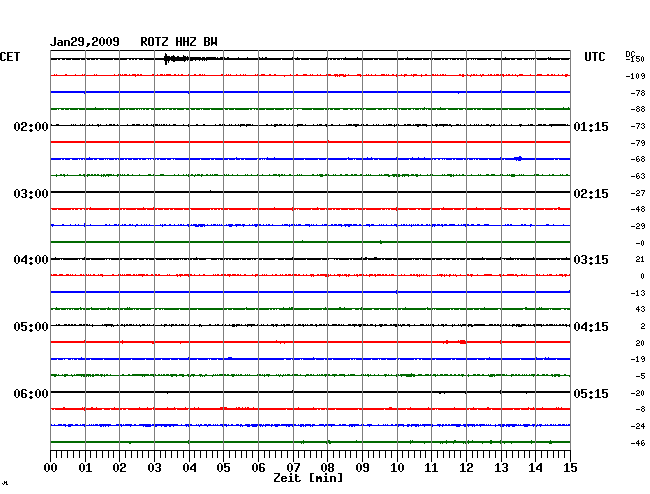Select minute tick label 15

(x=570, y=468)
